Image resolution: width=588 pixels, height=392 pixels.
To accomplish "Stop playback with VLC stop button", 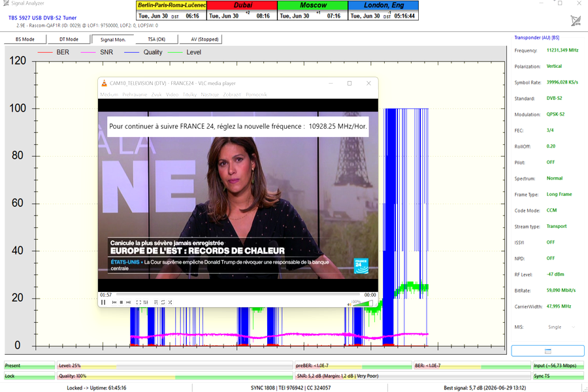I will (121, 302).
